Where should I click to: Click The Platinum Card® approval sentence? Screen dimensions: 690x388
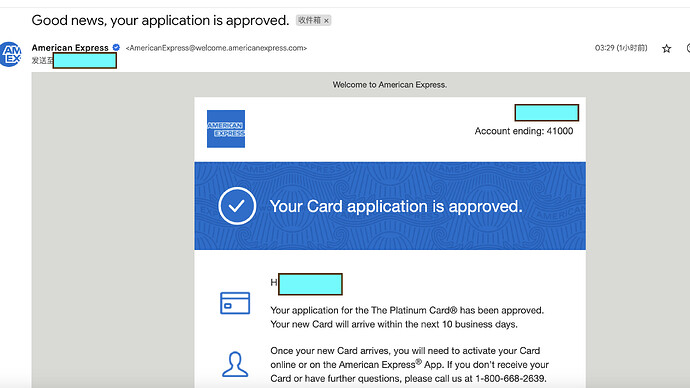pyautogui.click(x=407, y=311)
